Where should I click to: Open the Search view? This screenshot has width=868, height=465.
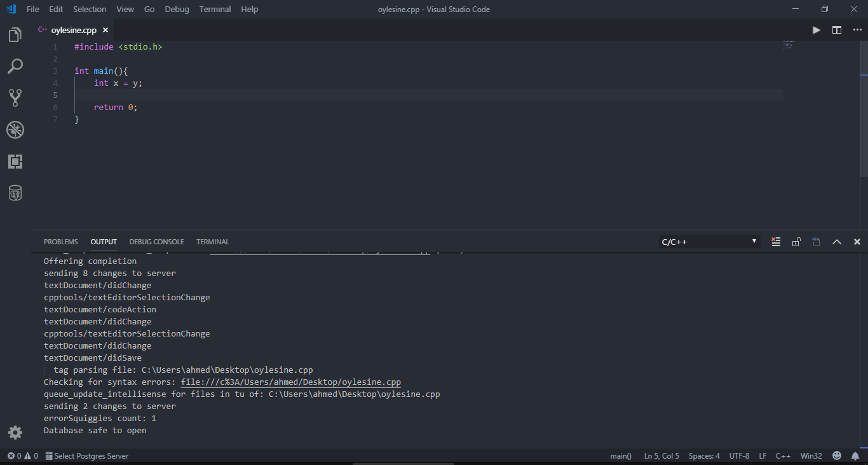click(15, 66)
